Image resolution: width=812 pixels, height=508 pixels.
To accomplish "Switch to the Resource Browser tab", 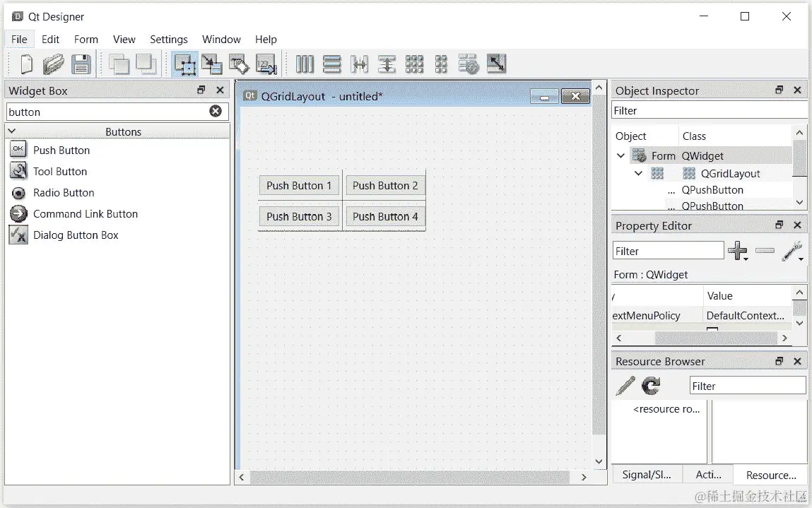I will click(x=771, y=475).
